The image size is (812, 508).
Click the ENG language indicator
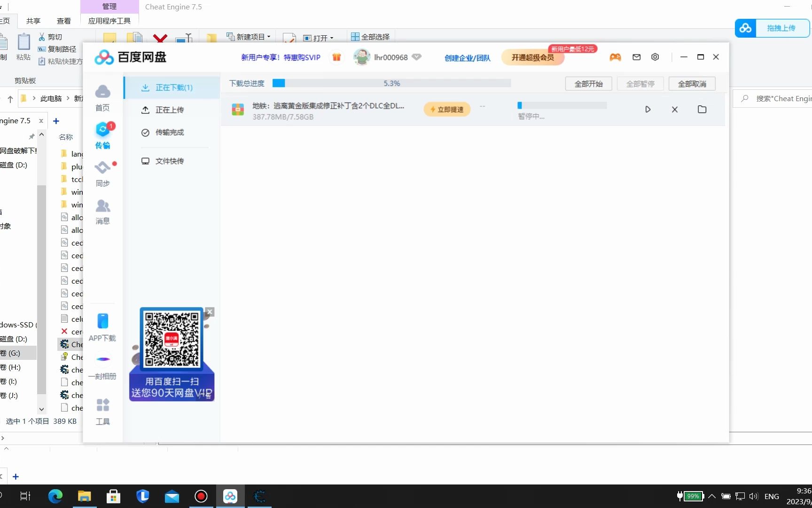tap(772, 496)
